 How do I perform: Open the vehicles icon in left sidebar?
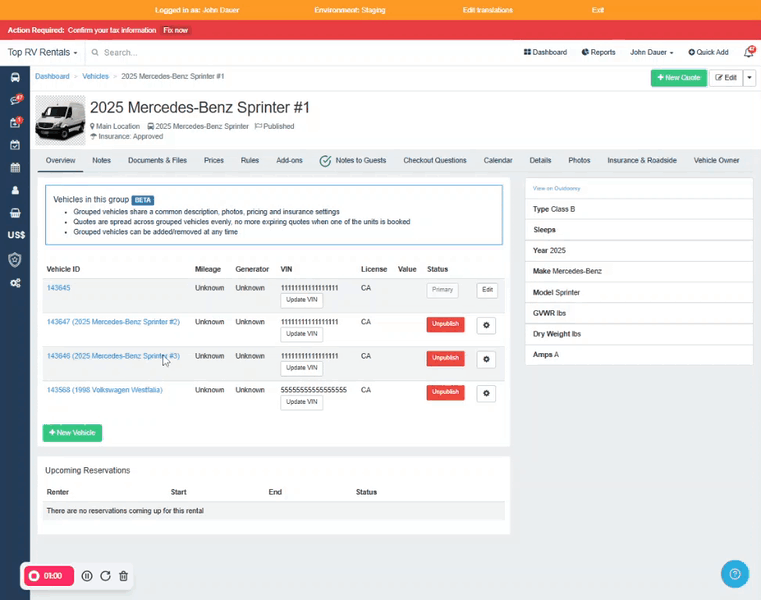coord(15,78)
